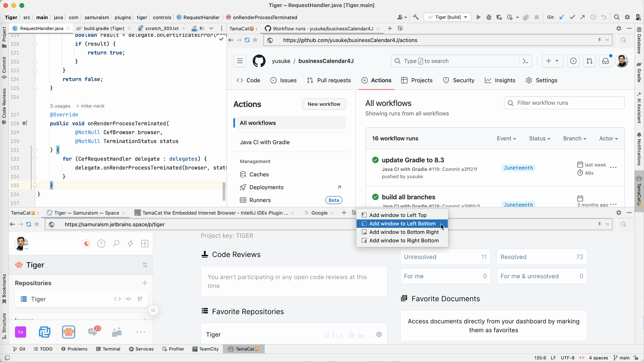Toggle the Space dark theme moon icon
The width and height of the screenshot is (644, 362).
[x=87, y=244]
